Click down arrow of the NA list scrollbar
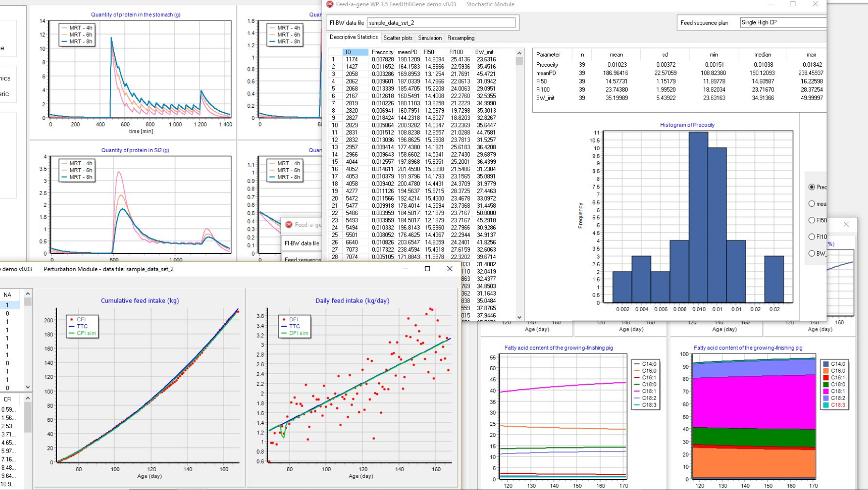 tap(28, 387)
